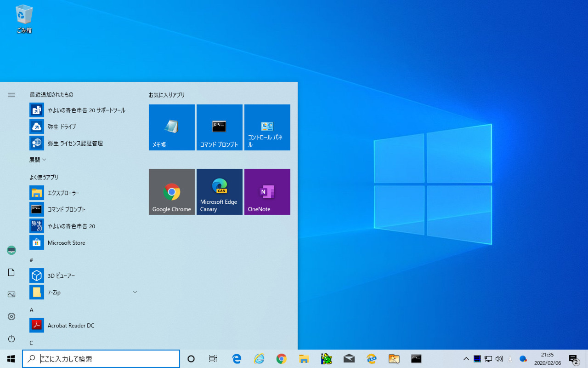Screen dimensions: 588x368
Task: Open the ごみ箱 Recycle Bin on desktop
Action: pos(24,19)
